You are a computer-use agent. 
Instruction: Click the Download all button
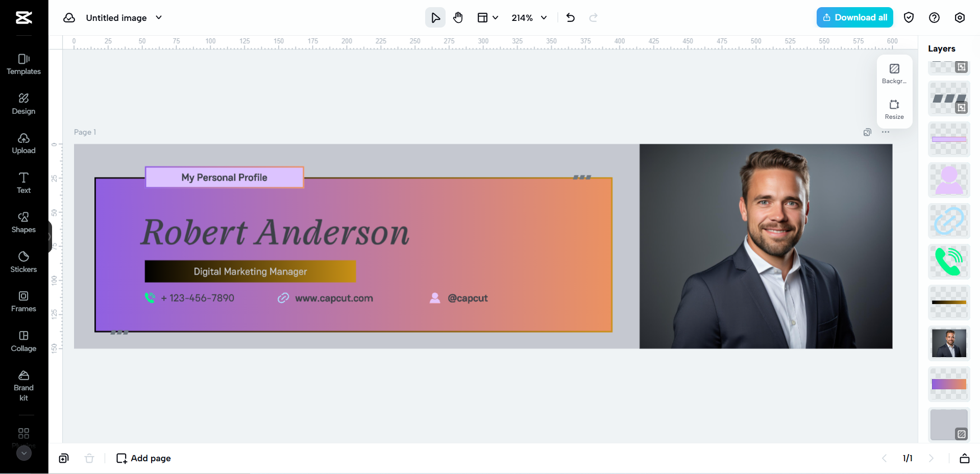(x=854, y=17)
